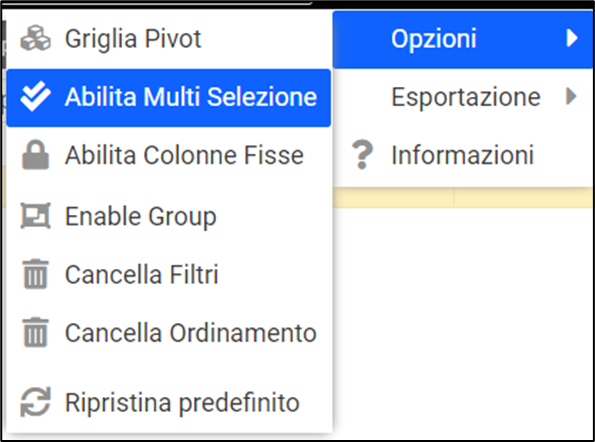Viewport: 595px width, 442px height.
Task: Click the padlock icon for Abilita Colonne Fisse
Action: [x=35, y=155]
